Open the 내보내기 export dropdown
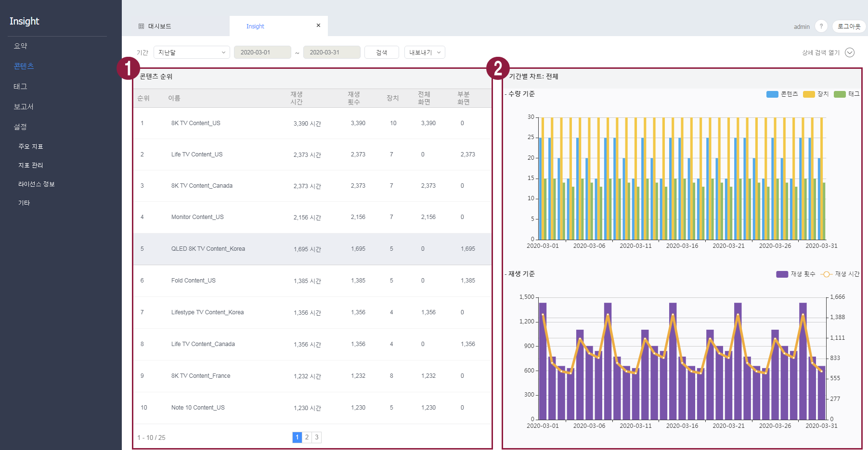This screenshot has width=868, height=450. (x=425, y=52)
